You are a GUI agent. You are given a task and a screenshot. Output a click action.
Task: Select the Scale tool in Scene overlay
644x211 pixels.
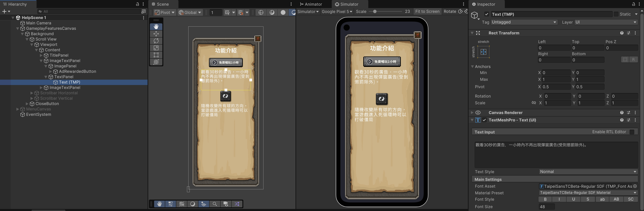click(156, 48)
